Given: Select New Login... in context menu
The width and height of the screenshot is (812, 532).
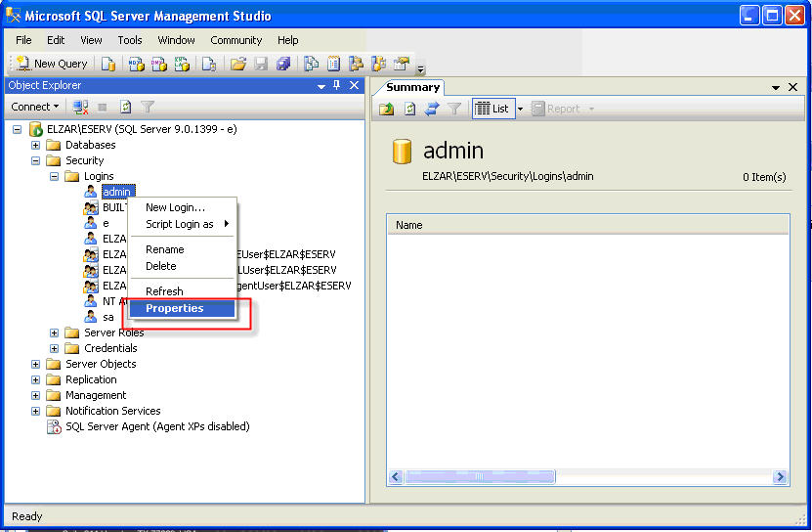Looking at the screenshot, I should (175, 207).
